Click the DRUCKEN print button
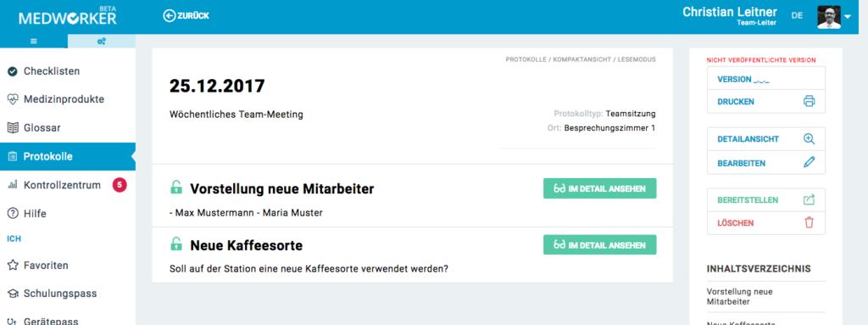The image size is (868, 325). tap(765, 102)
